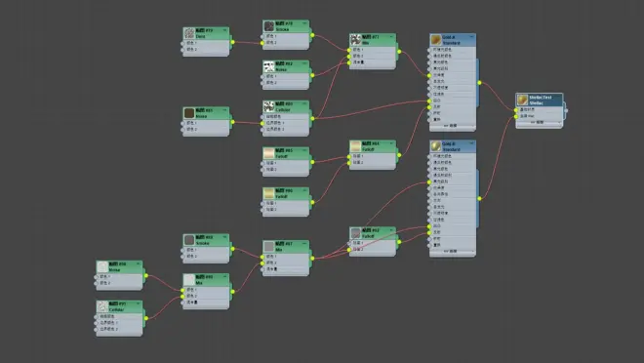Viewport: 644px width, 363px height.
Task: Collapse the Mix #77 node
Action: (391, 37)
